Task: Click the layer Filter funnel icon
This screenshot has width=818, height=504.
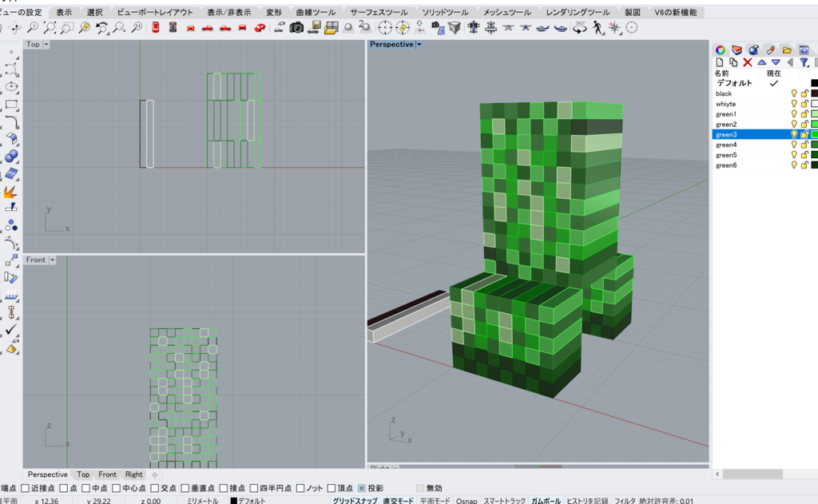Action: pos(804,62)
